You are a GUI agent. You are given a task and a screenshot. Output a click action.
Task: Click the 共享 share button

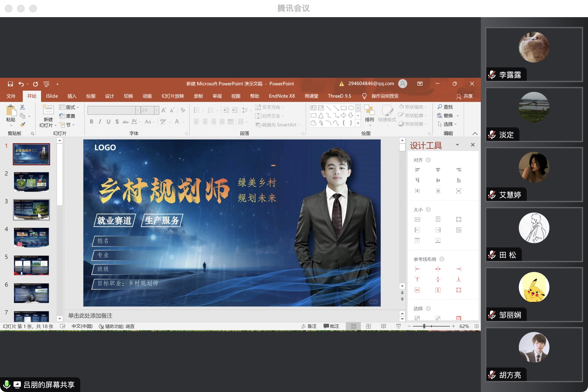click(465, 96)
